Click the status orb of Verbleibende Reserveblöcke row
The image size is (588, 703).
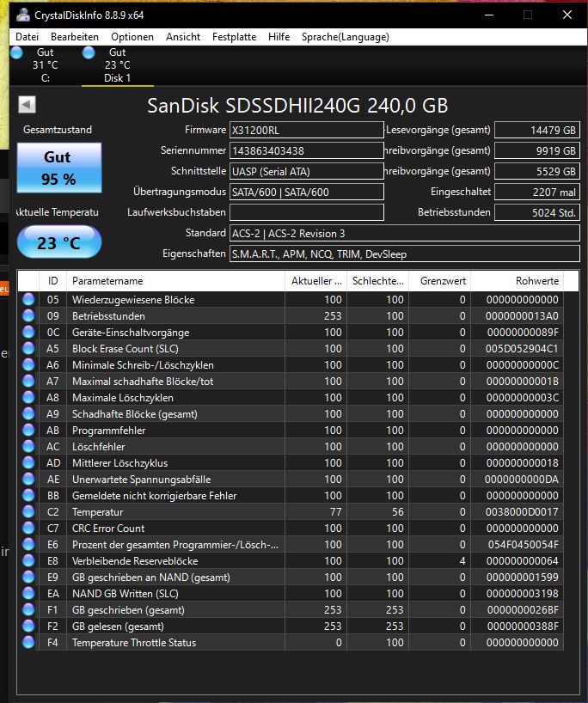pyautogui.click(x=28, y=561)
